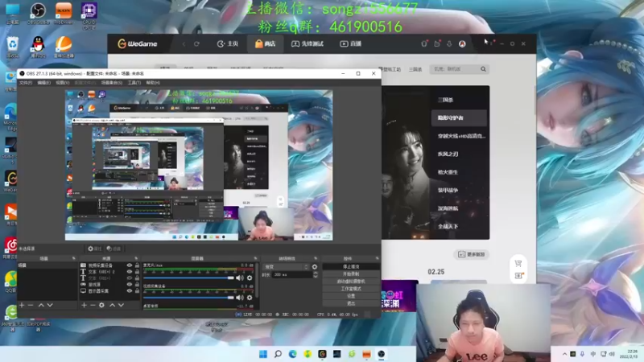Pop out the Scenes dock panel
644x362 pixels.
[x=73, y=258]
